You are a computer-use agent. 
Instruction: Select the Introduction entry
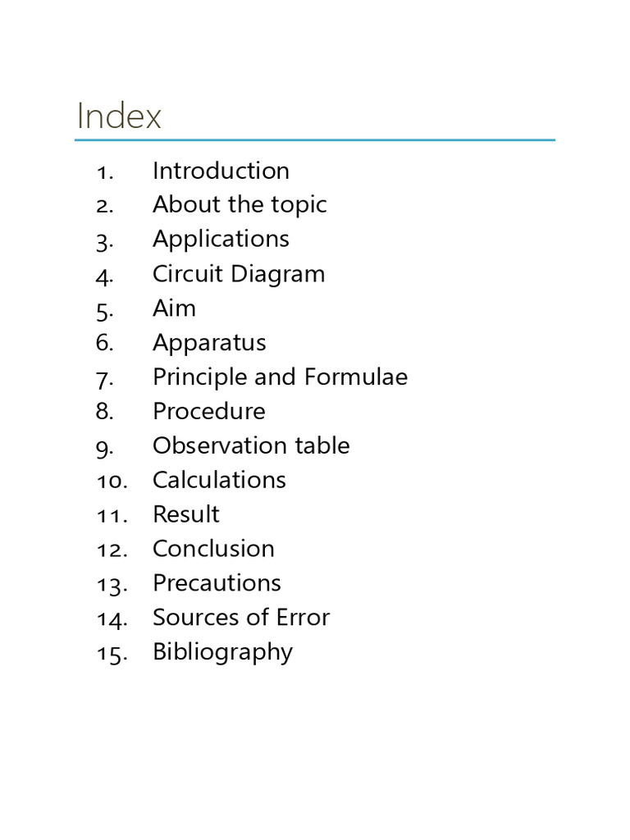pos(221,171)
